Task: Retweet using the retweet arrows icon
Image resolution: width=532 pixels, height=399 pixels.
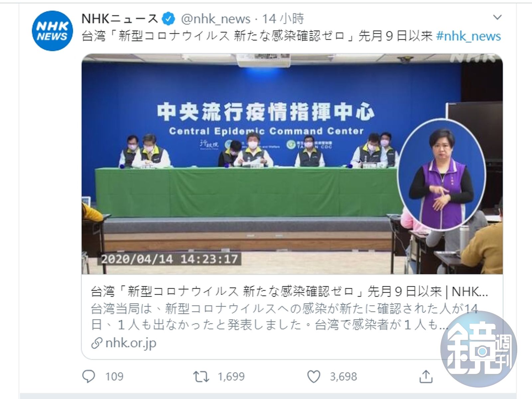Action: pyautogui.click(x=201, y=377)
